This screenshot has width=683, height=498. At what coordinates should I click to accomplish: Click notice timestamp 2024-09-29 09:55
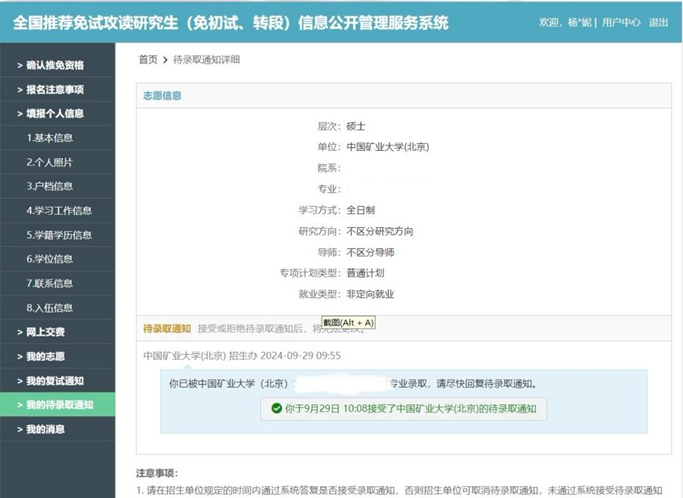point(301,356)
